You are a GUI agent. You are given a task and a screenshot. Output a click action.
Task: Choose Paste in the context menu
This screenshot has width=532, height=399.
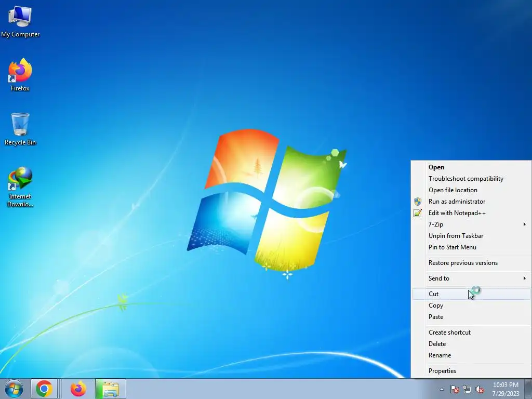pyautogui.click(x=471, y=317)
